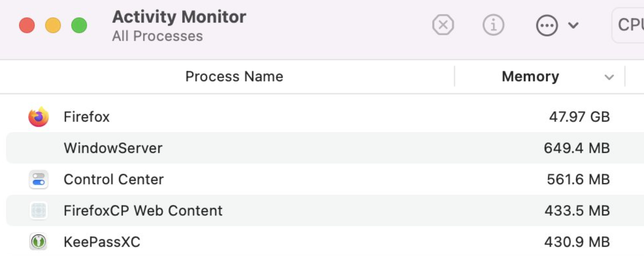The width and height of the screenshot is (644, 256).
Task: Open the ellipsis more-actions menu
Action: pyautogui.click(x=547, y=25)
